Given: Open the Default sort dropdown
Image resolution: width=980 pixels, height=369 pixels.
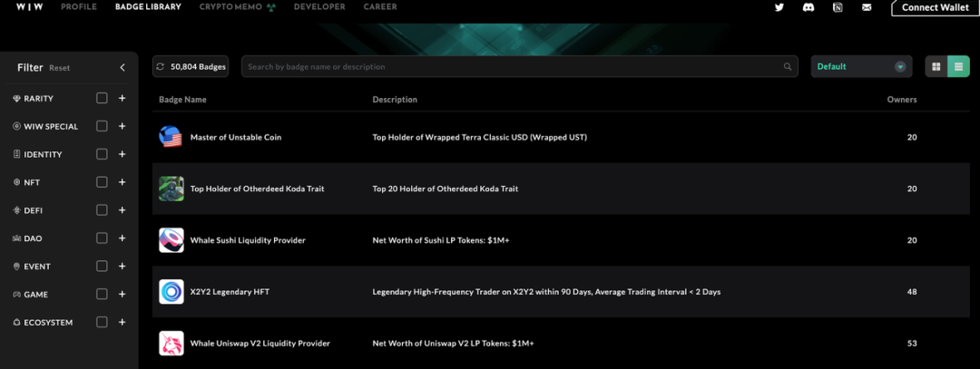Looking at the screenshot, I should [860, 66].
